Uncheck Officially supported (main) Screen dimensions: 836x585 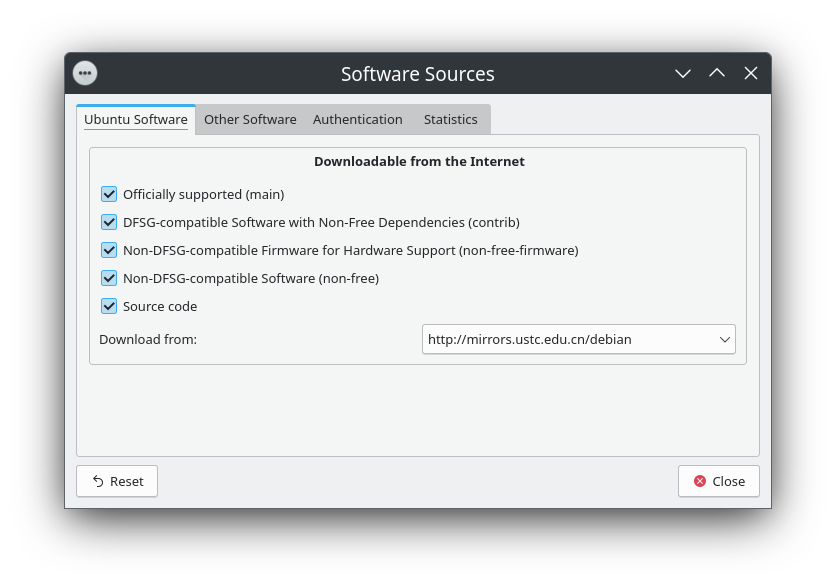109,194
